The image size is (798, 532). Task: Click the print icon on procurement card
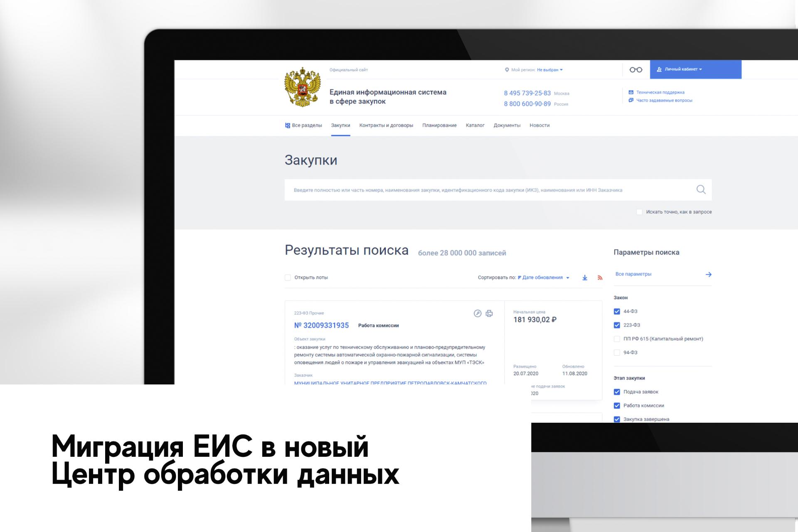click(x=489, y=313)
